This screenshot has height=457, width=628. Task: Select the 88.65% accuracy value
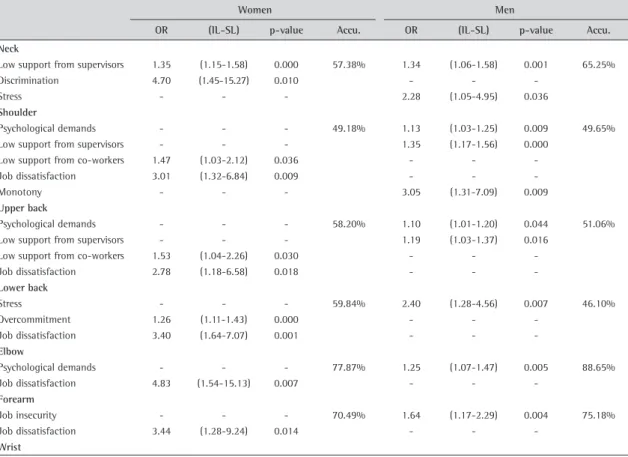tap(598, 368)
